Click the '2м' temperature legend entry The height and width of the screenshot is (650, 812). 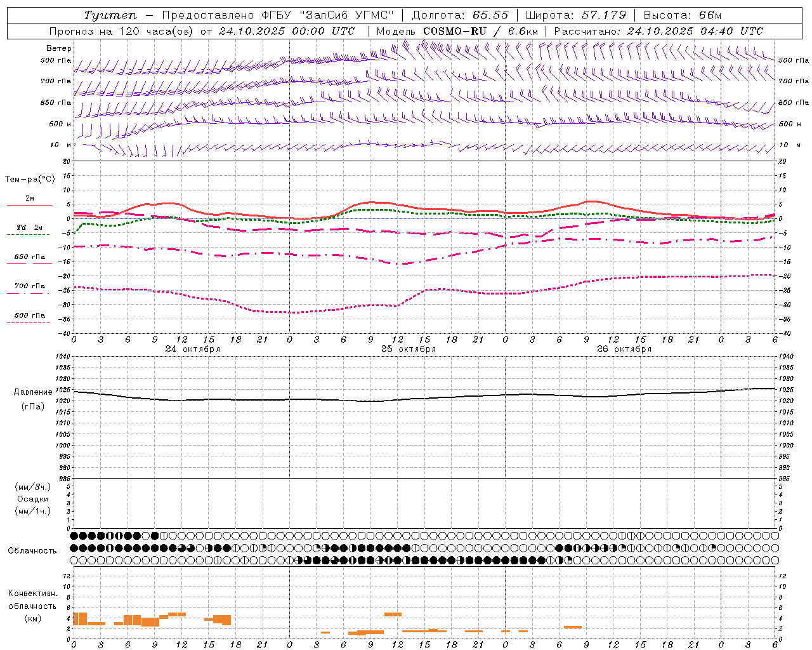pos(30,199)
